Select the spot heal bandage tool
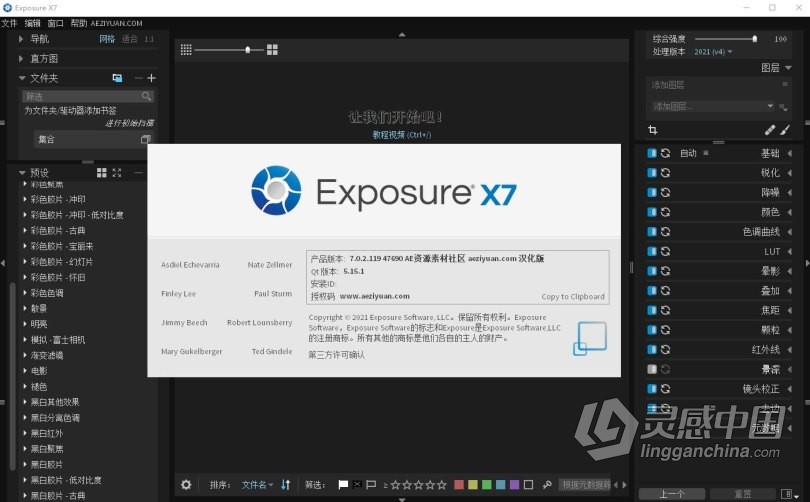810x502 pixels. [x=770, y=130]
